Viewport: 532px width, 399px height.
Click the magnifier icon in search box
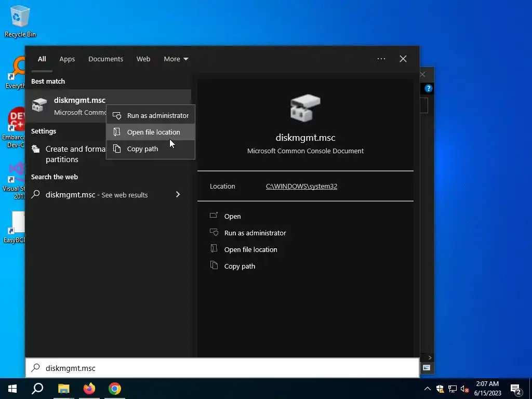pyautogui.click(x=36, y=368)
